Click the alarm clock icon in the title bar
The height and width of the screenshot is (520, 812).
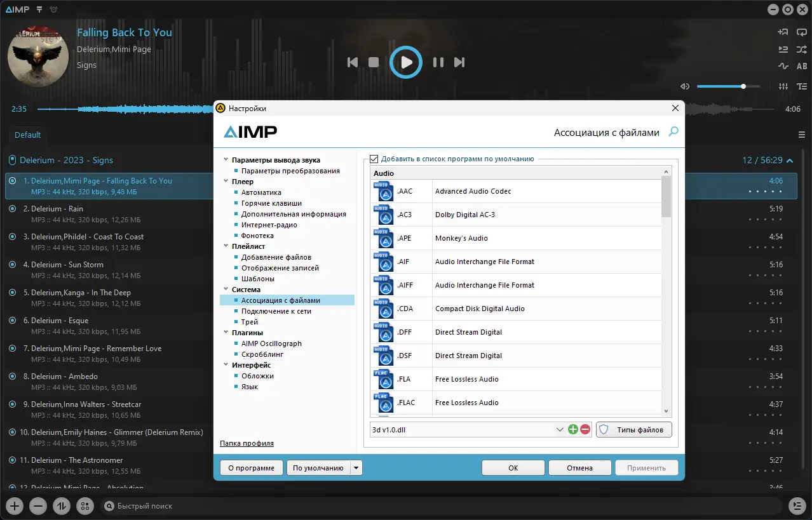point(53,10)
